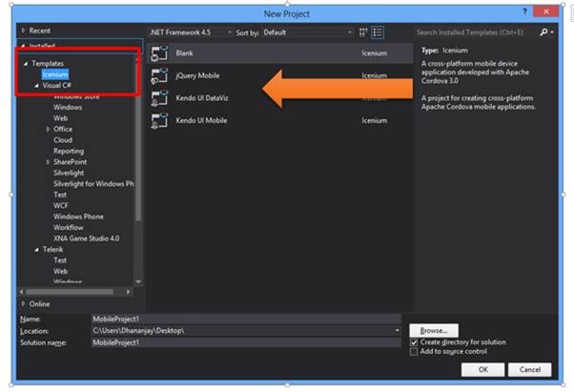
Task: Toggle Create directory for solution checkbox
Action: click(x=413, y=341)
